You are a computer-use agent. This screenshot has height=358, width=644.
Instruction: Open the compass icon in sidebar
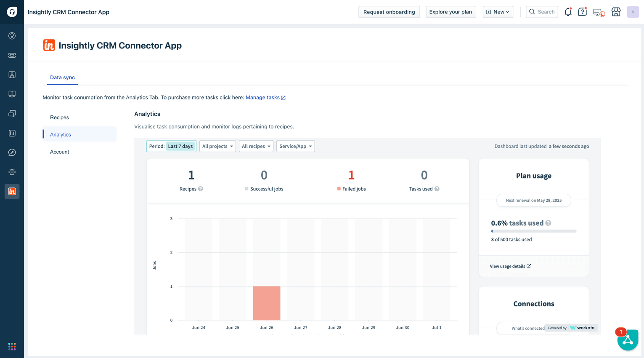coord(12,152)
